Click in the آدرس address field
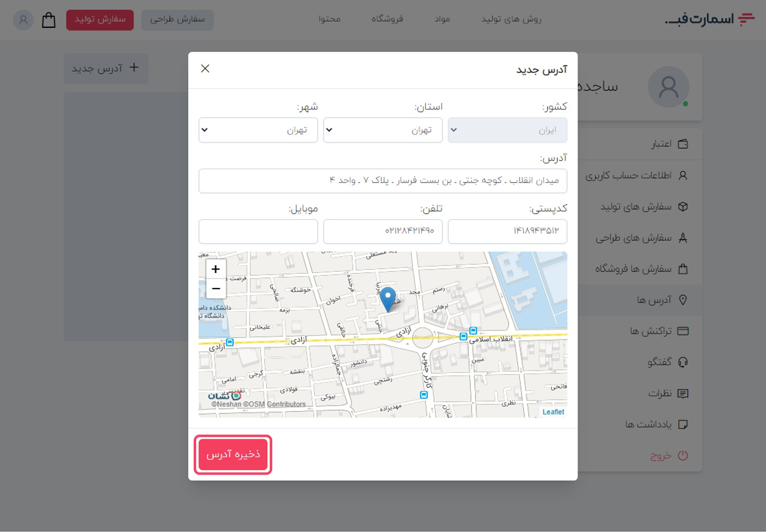766x532 pixels. click(x=383, y=181)
